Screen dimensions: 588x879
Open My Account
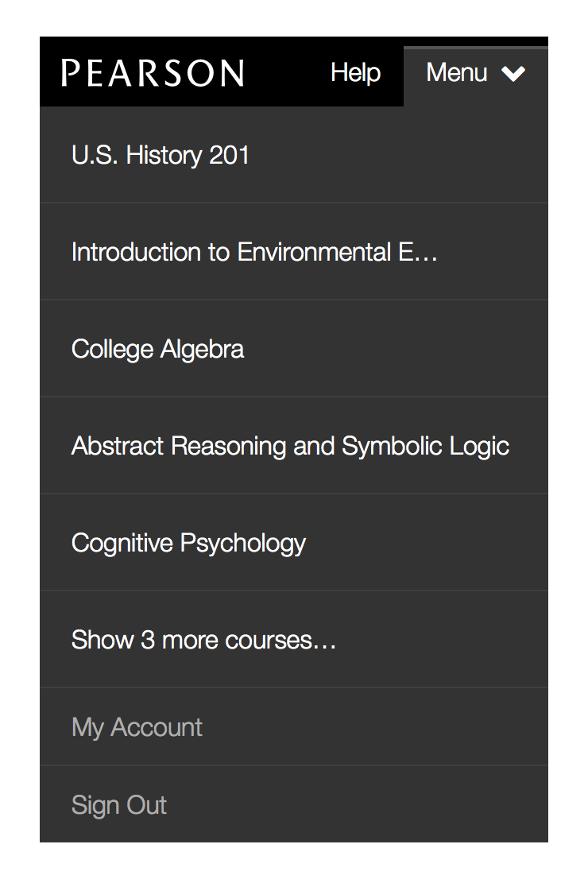coord(137,727)
